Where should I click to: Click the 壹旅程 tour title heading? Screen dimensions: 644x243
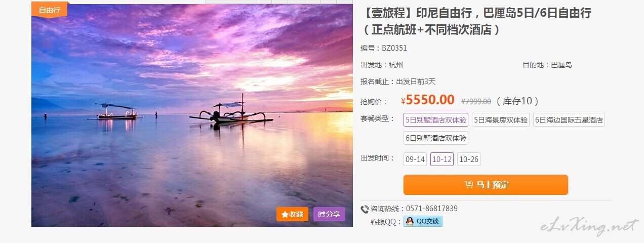click(x=476, y=21)
